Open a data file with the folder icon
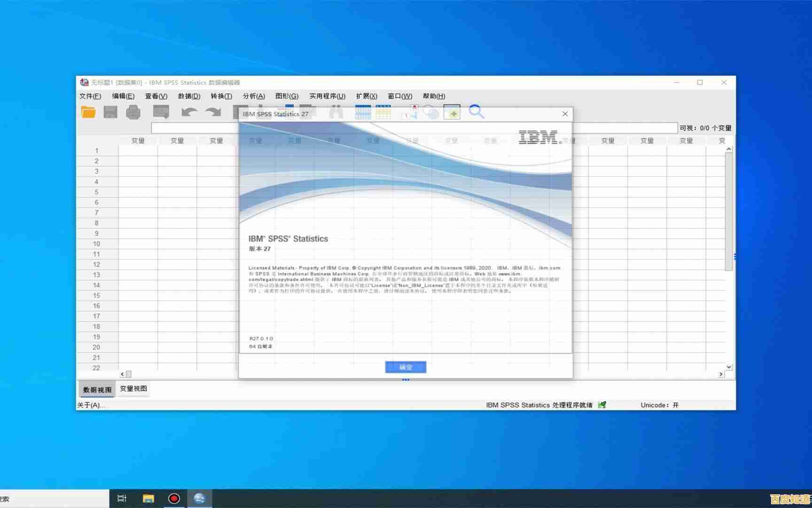 88,112
